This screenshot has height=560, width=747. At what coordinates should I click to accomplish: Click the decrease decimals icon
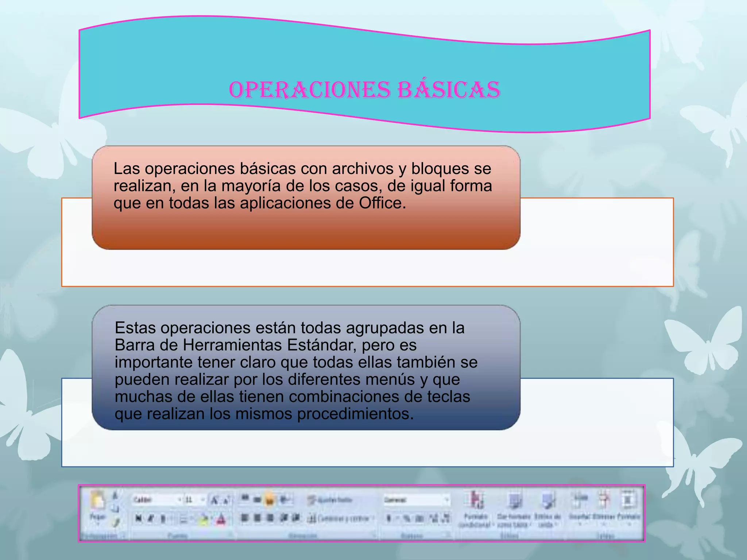click(446, 518)
